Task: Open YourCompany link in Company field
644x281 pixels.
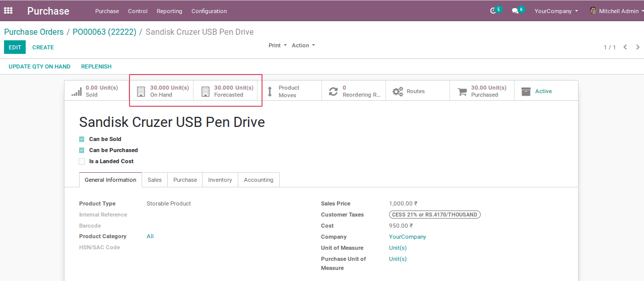Action: tap(408, 237)
